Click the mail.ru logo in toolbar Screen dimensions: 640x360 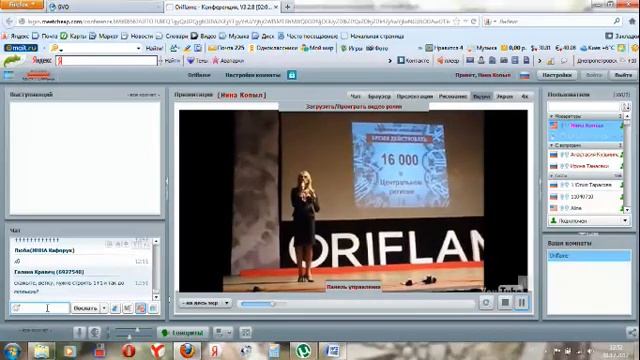[21, 48]
